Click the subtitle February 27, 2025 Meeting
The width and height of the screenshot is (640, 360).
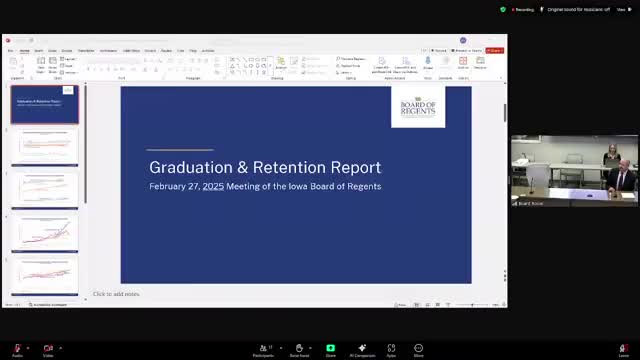tap(265, 187)
